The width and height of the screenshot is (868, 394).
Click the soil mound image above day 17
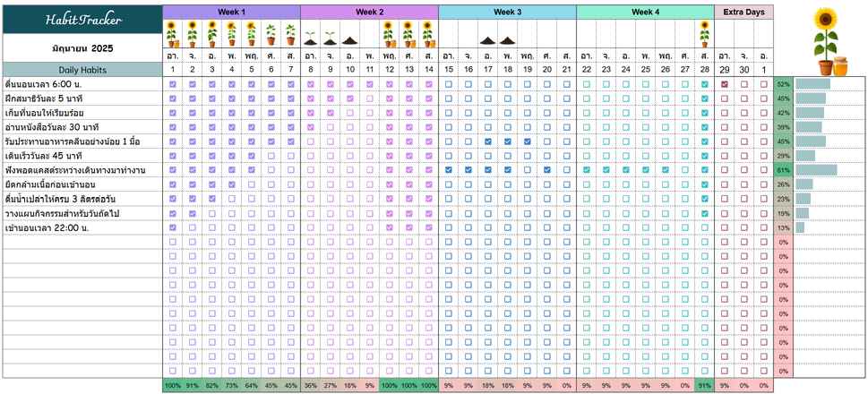click(487, 40)
